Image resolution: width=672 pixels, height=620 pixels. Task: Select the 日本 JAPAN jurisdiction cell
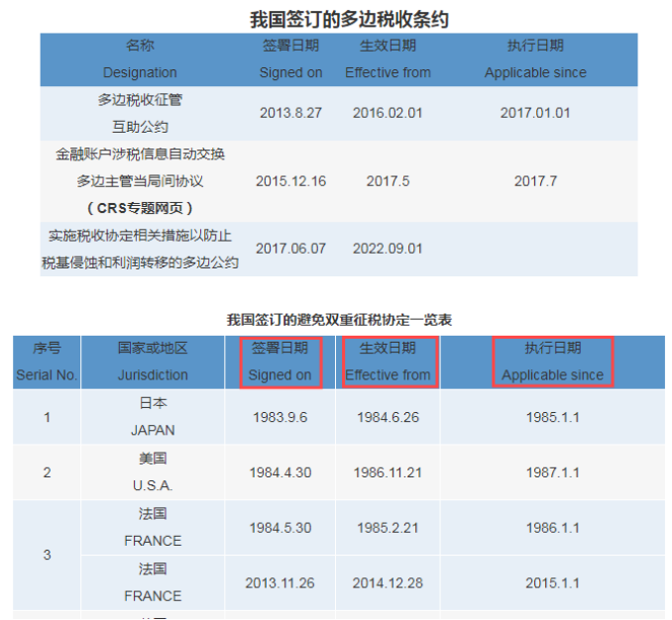pos(153,417)
